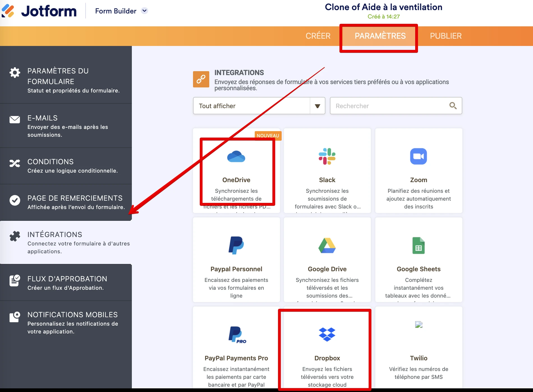Switch to the PUBLIER tab
This screenshot has height=392, width=533.
coord(445,36)
